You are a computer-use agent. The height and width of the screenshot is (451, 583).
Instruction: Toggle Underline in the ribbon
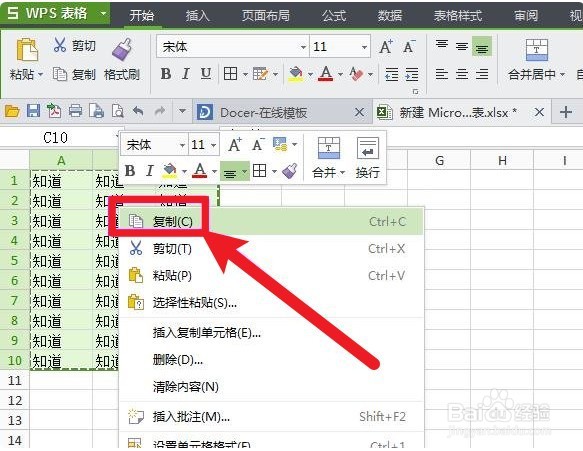(206, 74)
